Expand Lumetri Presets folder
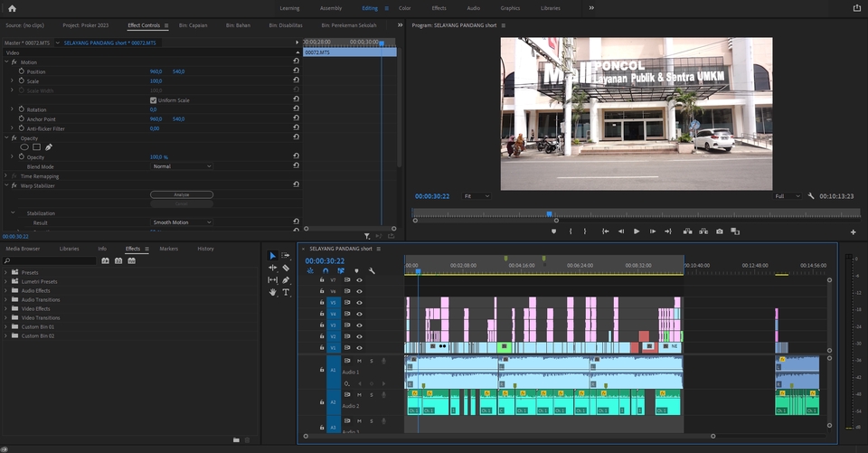This screenshot has height=453, width=868. tap(6, 281)
